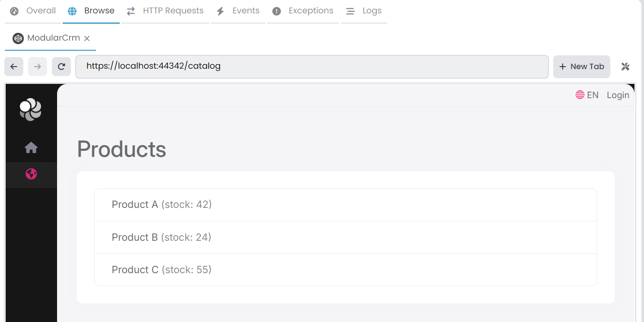The height and width of the screenshot is (322, 644).
Task: Open a New Tab
Action: pos(581,67)
